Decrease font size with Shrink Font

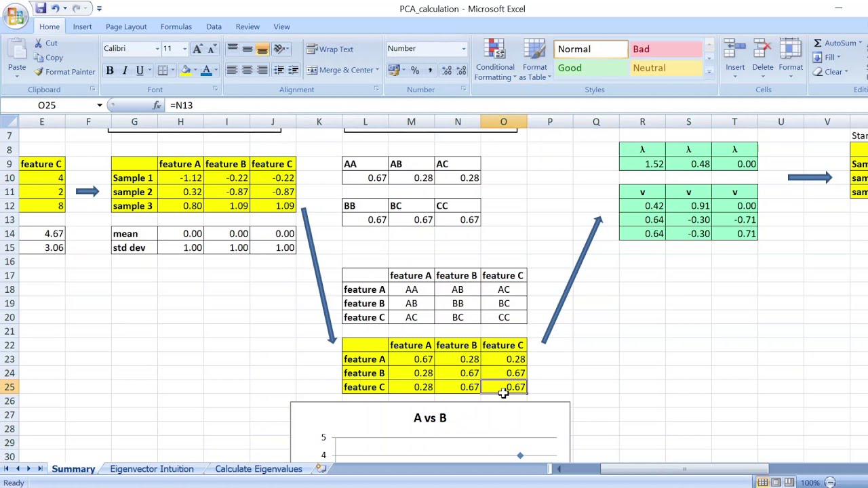pos(211,49)
